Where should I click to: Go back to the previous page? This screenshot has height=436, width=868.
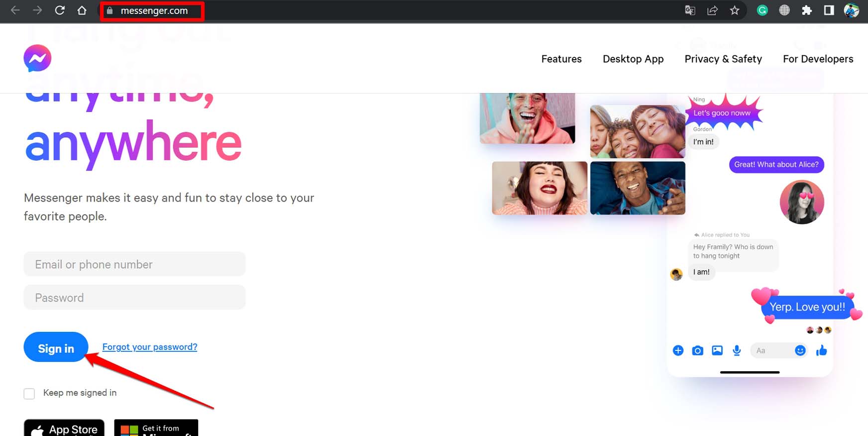15,10
